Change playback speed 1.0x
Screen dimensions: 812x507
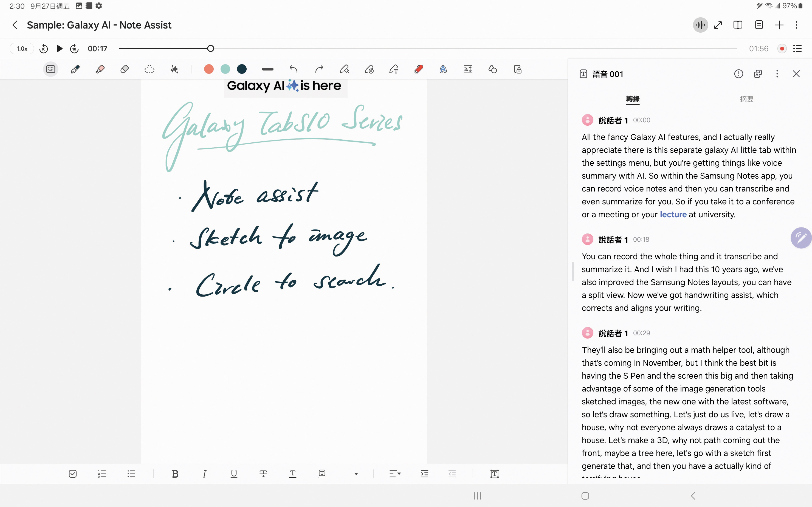(x=22, y=49)
